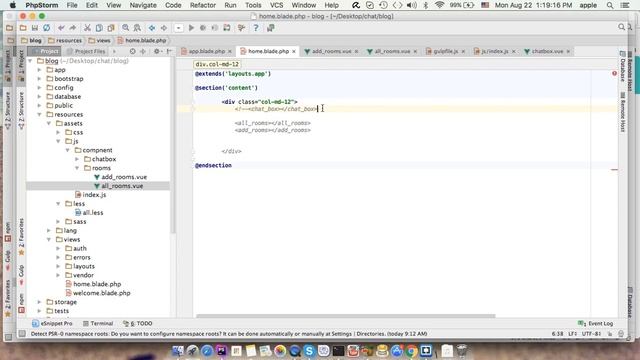
Task: Click the scroll from source target icon
Action: 133,51
